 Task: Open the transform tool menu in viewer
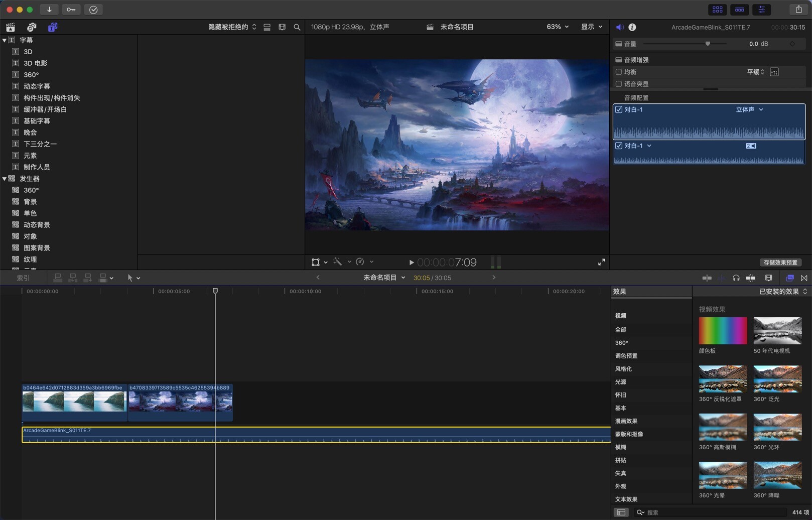coord(319,262)
